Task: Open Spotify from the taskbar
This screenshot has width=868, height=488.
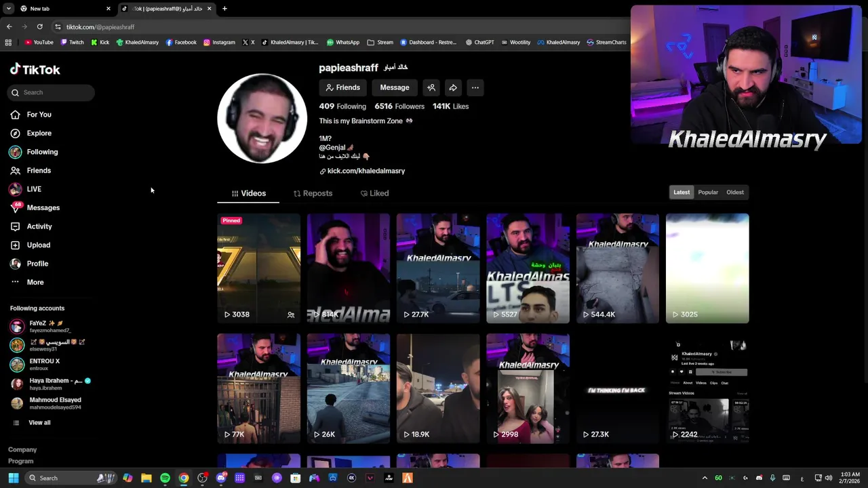Action: click(165, 478)
